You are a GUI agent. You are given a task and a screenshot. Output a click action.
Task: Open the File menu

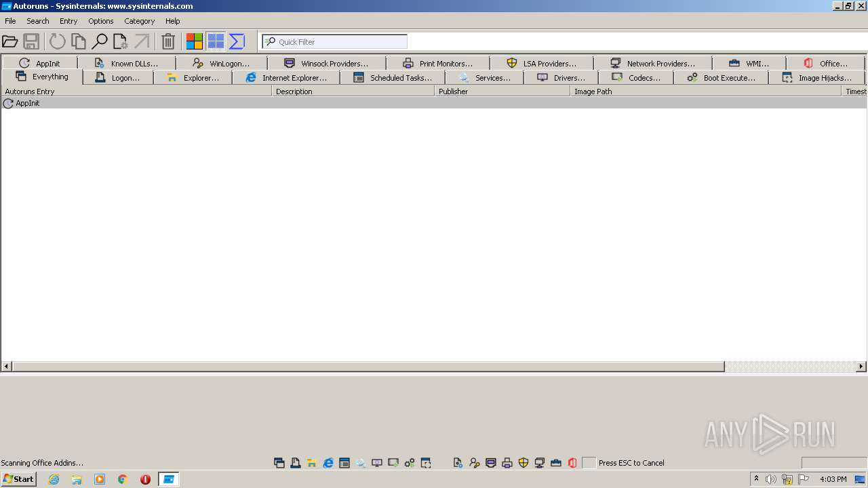(10, 21)
